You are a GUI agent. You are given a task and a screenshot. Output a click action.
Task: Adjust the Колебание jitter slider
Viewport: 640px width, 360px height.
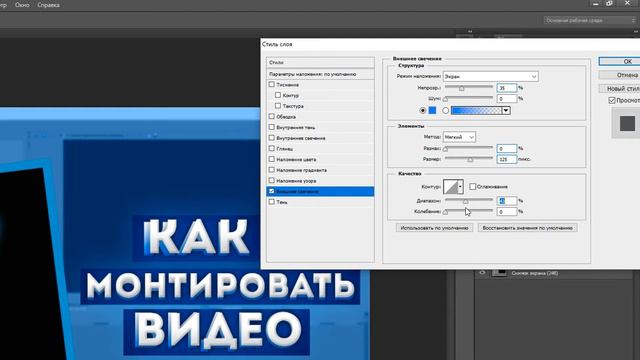[x=446, y=212]
